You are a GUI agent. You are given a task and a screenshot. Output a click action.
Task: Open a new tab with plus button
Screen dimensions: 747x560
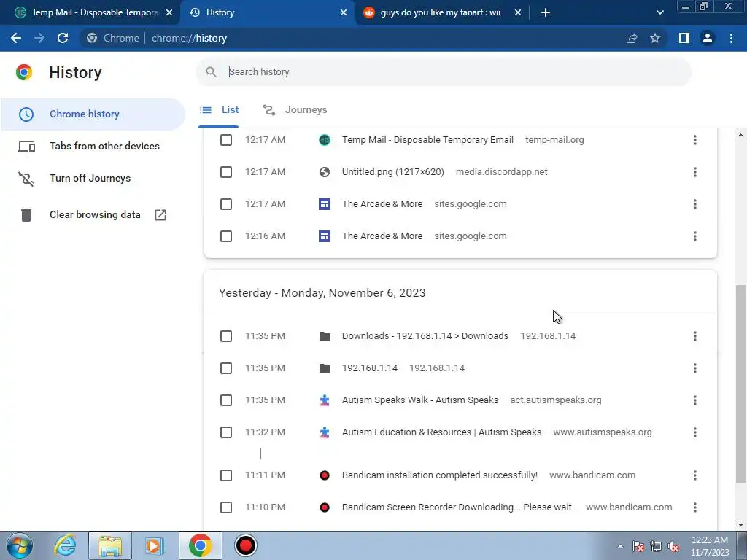(x=546, y=12)
